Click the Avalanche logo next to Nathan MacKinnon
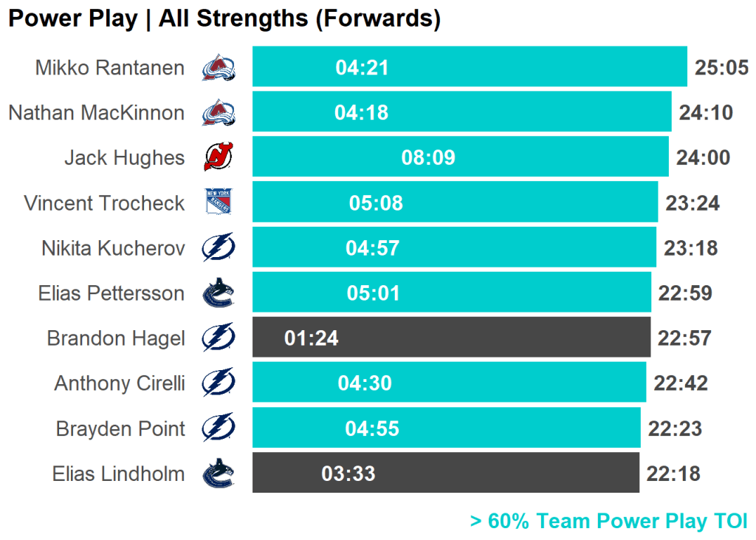This screenshot has width=756, height=540. (219, 113)
